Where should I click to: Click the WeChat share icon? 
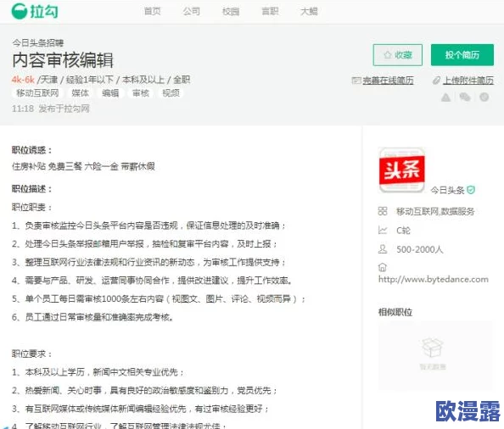[x=465, y=97]
